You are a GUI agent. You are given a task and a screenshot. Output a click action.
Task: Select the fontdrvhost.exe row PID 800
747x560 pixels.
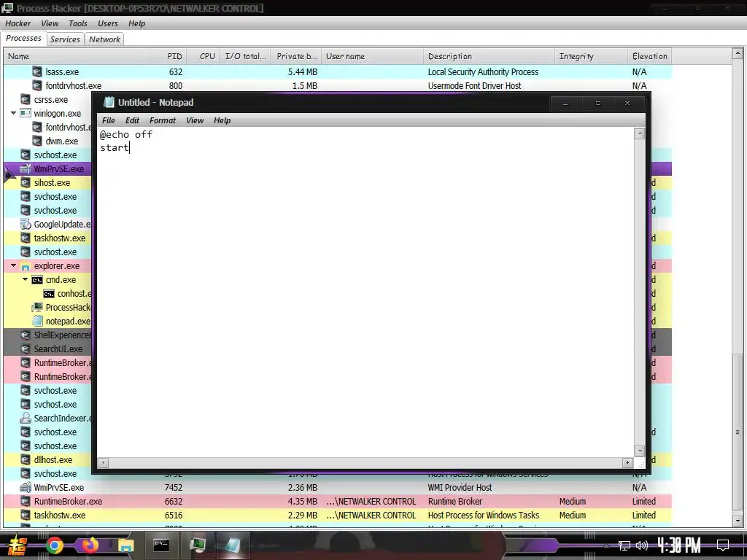338,86
